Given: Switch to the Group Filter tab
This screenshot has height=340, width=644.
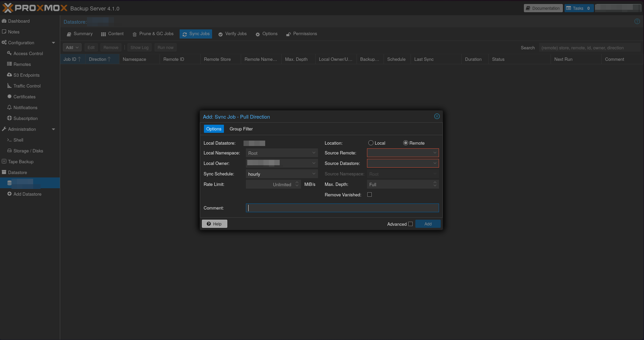Looking at the screenshot, I should (241, 129).
